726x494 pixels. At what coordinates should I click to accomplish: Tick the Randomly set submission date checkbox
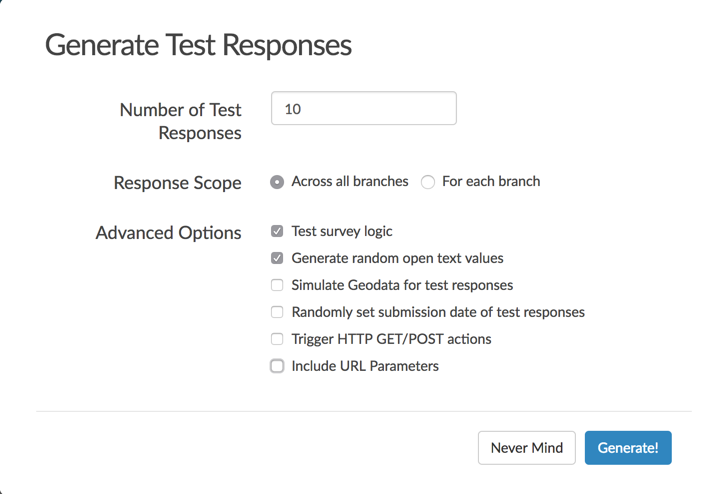point(277,312)
